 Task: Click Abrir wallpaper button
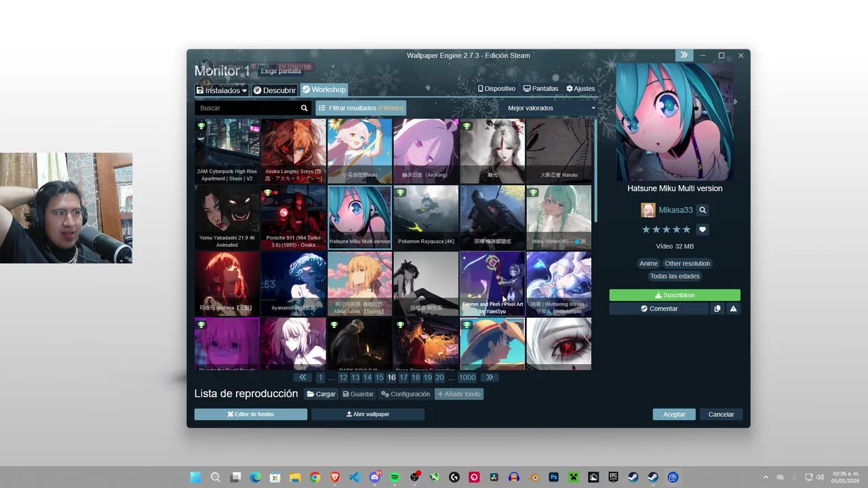368,414
